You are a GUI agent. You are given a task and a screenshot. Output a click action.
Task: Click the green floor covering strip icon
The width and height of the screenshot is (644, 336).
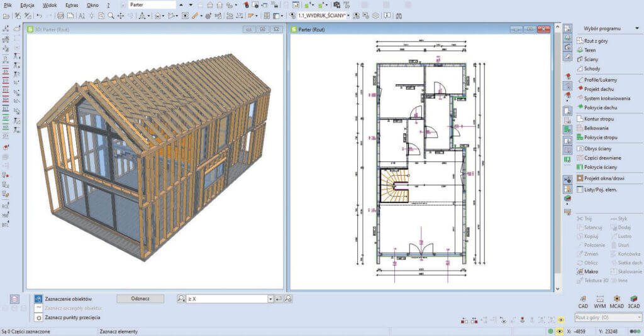coord(567,129)
